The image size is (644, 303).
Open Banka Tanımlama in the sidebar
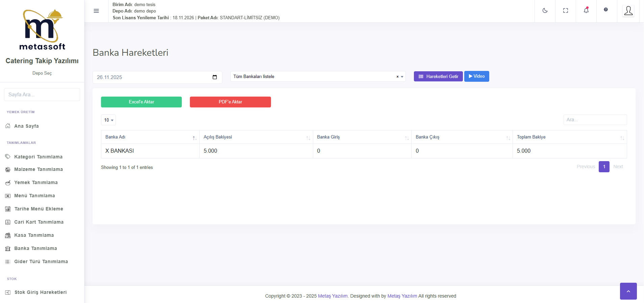point(35,248)
